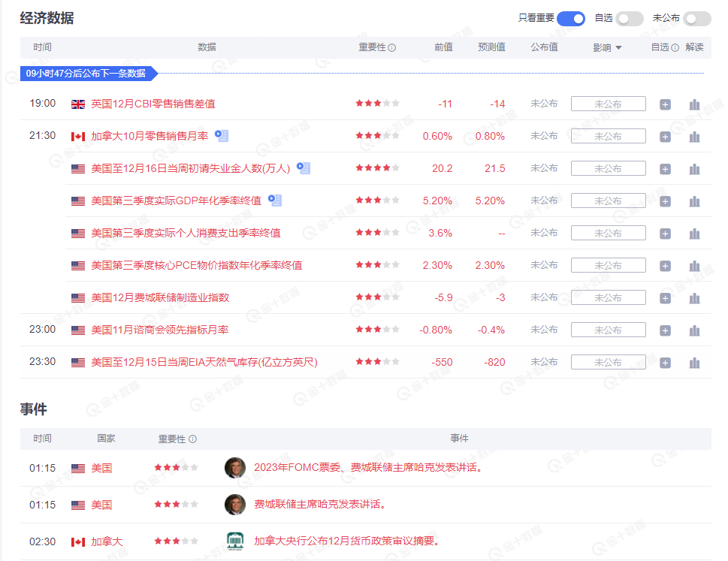Open 美国11月谘商会领先指标月率 data link
Image resolution: width=728 pixels, height=561 pixels.
[x=159, y=330]
